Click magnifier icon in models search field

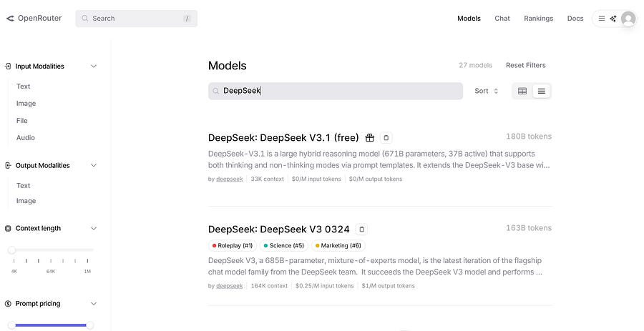(215, 91)
